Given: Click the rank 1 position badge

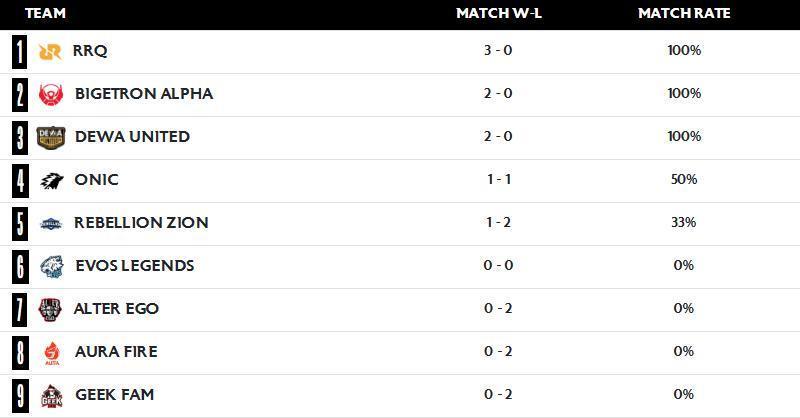Looking at the screenshot, I should (x=20, y=51).
